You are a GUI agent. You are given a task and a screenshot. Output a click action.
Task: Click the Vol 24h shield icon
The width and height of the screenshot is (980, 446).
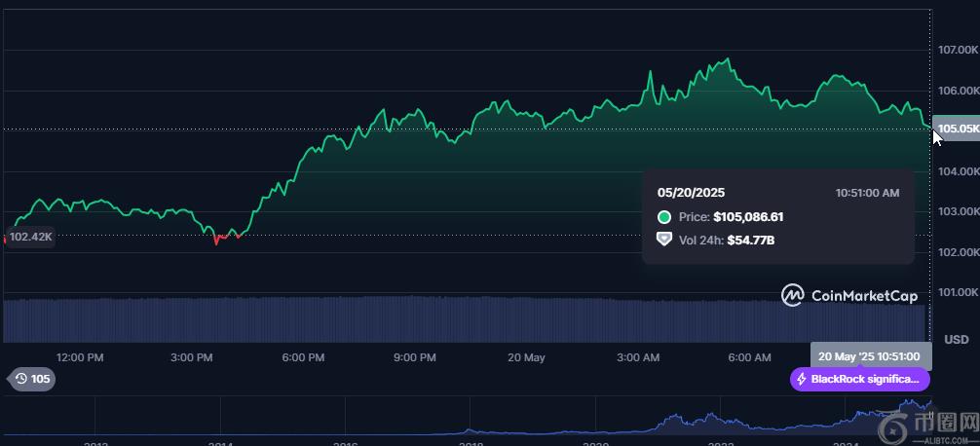coord(664,239)
